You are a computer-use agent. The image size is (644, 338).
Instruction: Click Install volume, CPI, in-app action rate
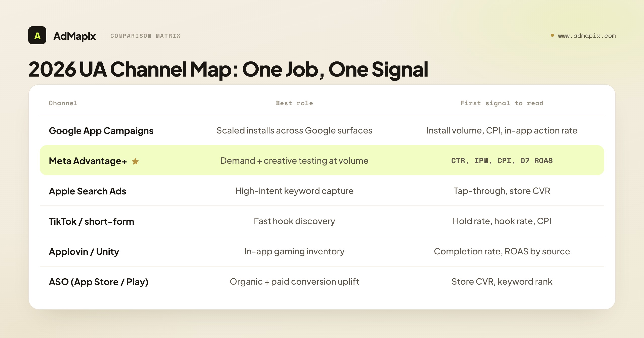click(x=502, y=130)
